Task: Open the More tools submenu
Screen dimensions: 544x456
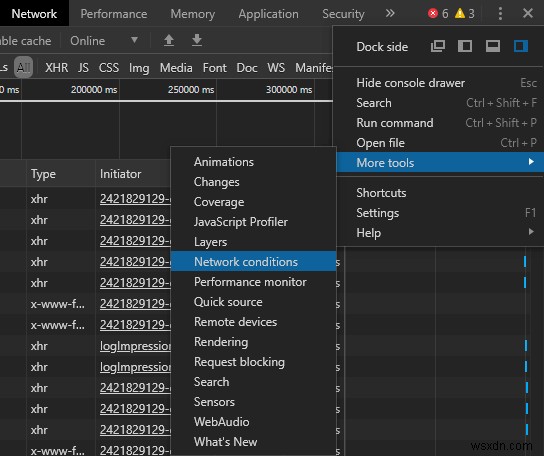Action: tap(440, 162)
